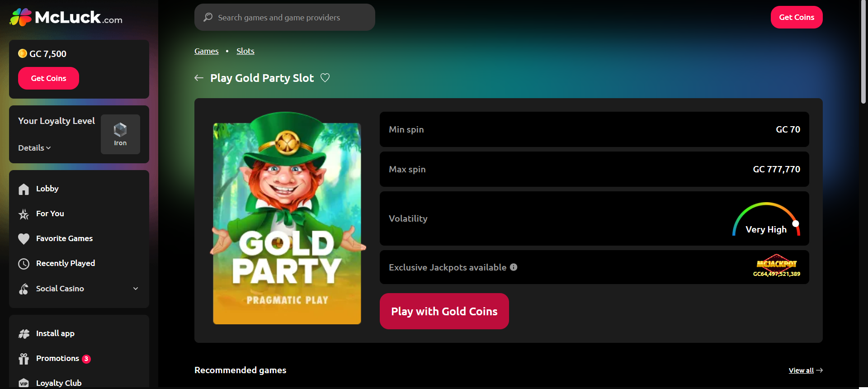
Task: Click the McLuck.com logo
Action: 66,17
